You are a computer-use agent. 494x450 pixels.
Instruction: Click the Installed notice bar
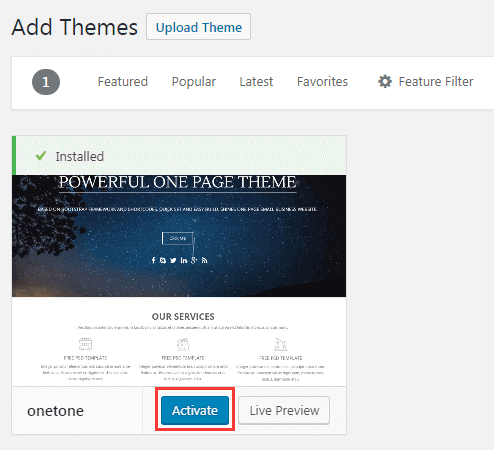(x=179, y=156)
